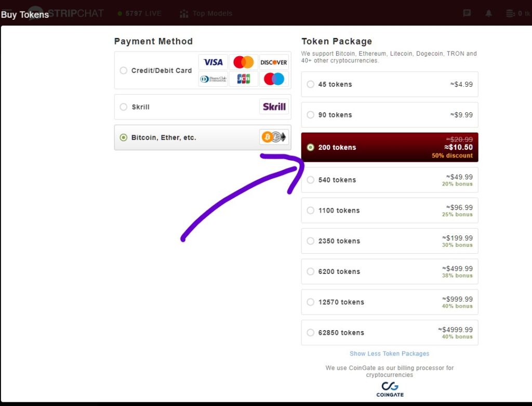This screenshot has height=406, width=532.
Task: Click the Skrill logo icon
Action: [274, 107]
